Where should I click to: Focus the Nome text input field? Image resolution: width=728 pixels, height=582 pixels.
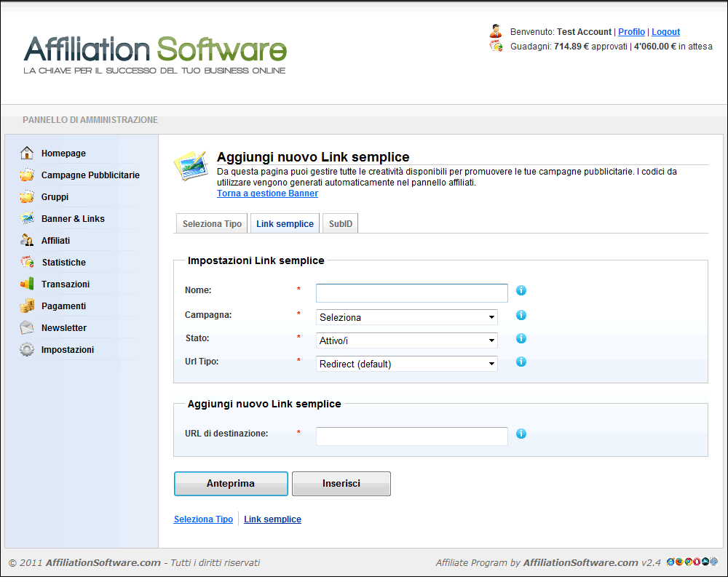(x=411, y=293)
